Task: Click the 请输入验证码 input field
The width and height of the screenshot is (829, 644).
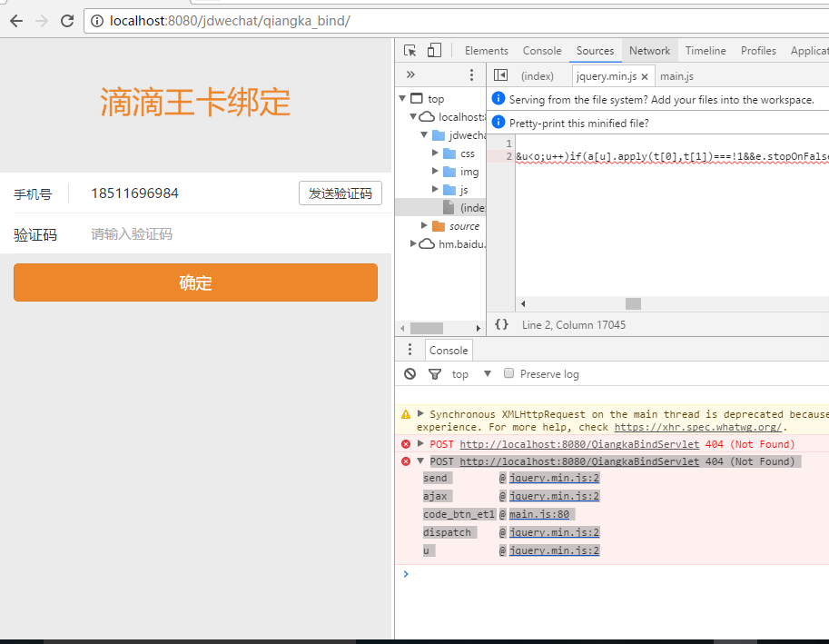Action: click(232, 233)
